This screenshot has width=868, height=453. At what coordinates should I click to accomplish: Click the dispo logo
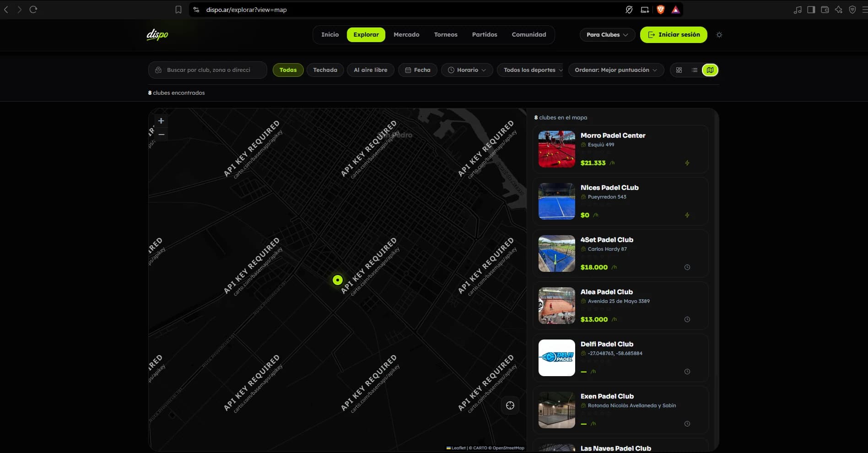click(157, 35)
